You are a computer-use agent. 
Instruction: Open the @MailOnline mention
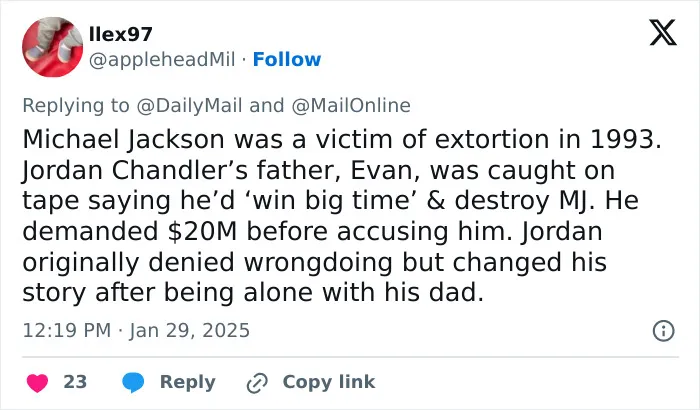[x=351, y=106]
